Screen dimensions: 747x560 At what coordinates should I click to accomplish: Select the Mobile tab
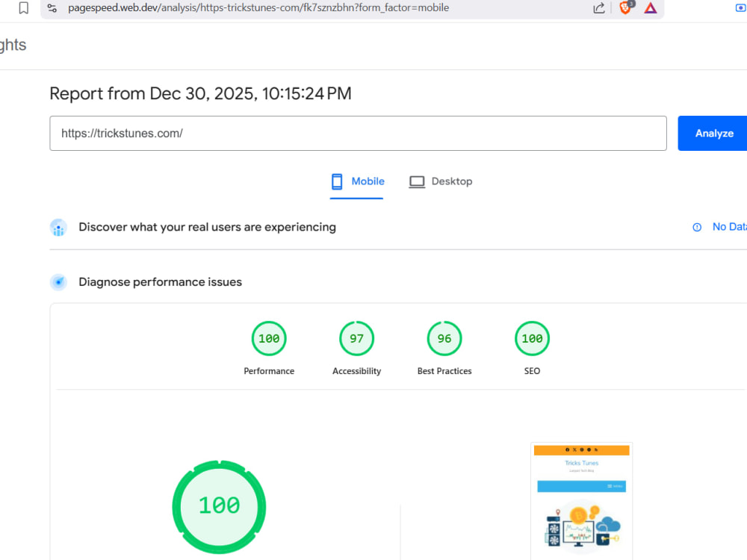pyautogui.click(x=357, y=181)
